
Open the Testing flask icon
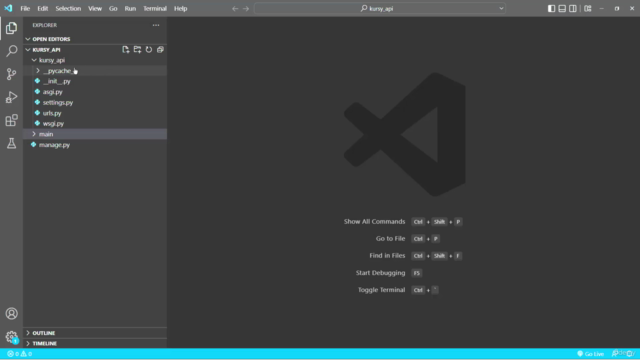coord(11,143)
